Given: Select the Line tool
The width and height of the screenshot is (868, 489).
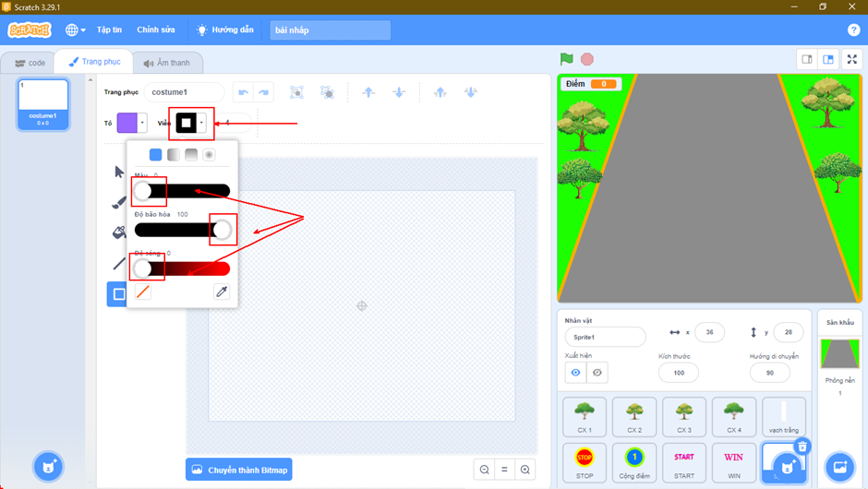Looking at the screenshot, I should (118, 264).
